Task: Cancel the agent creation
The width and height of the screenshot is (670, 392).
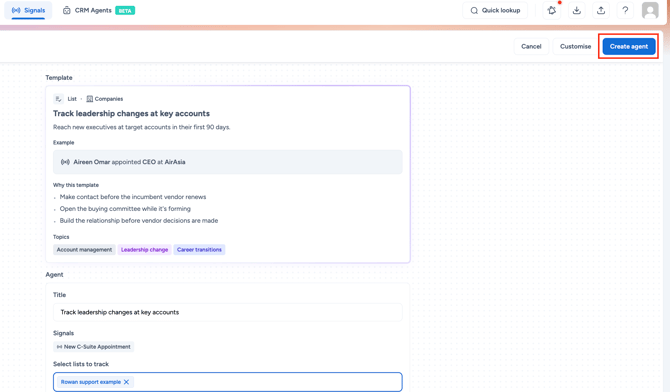Action: click(x=531, y=46)
